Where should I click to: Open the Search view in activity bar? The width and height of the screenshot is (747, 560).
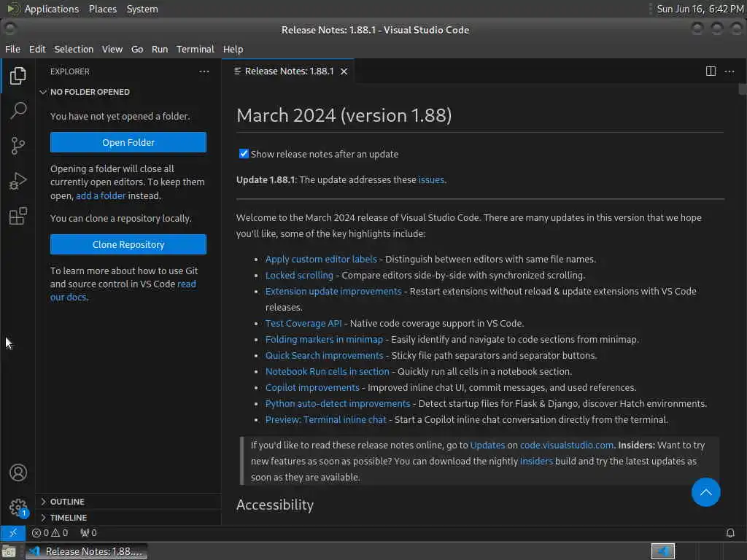[18, 111]
